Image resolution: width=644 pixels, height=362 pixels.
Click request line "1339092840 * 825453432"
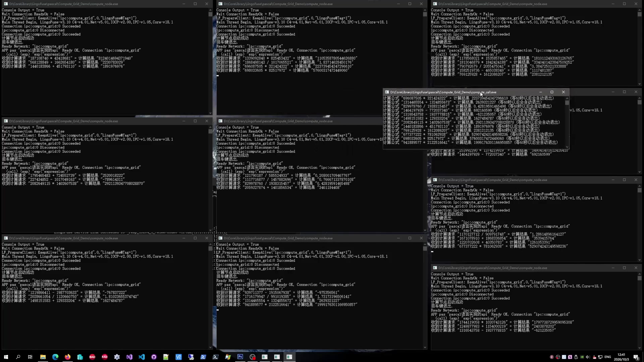[x=287, y=58]
